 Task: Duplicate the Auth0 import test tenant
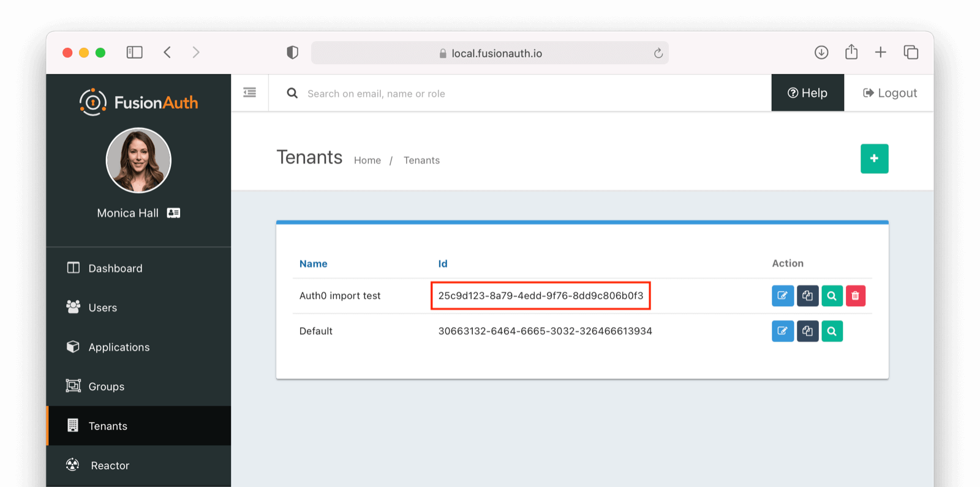pyautogui.click(x=807, y=296)
